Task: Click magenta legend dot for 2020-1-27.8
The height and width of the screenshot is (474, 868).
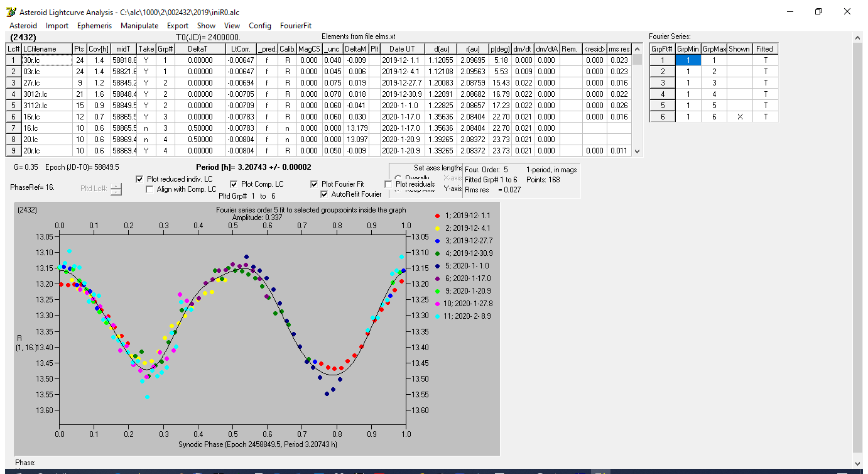Action: tap(438, 304)
